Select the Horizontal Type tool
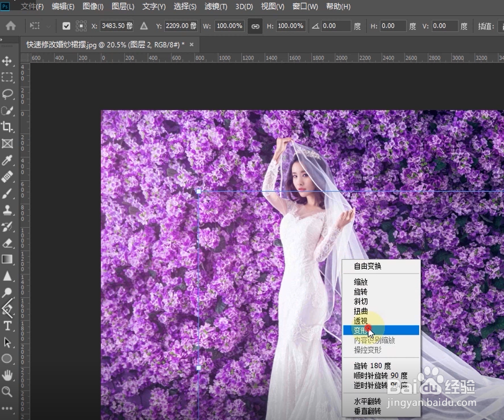The width and height of the screenshot is (504, 420). coord(7,326)
